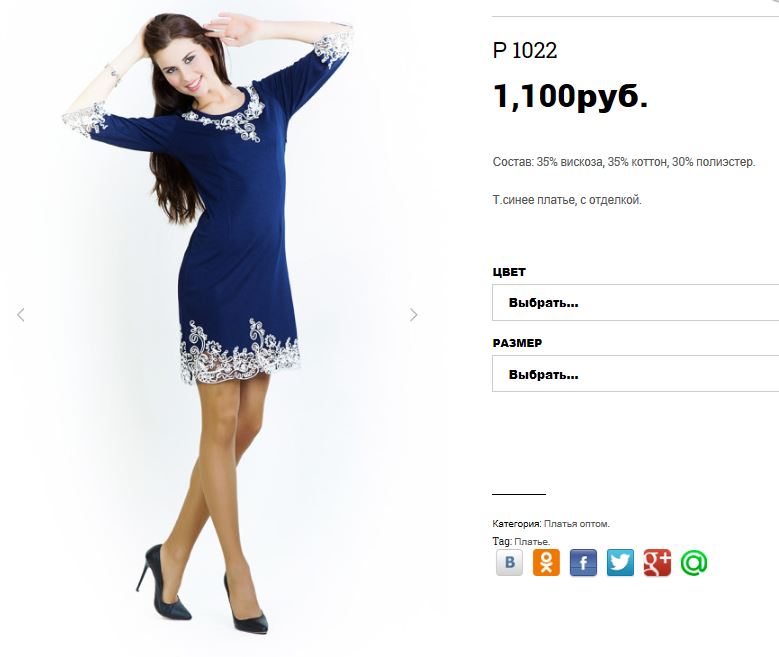
Task: Click the model's shoes in photo
Action: [x=201, y=591]
